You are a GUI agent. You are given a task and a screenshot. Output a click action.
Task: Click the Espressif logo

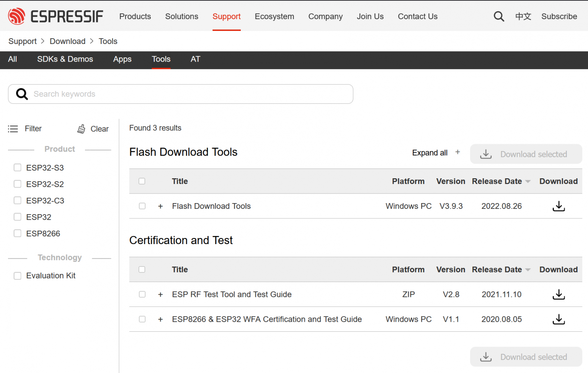[55, 16]
